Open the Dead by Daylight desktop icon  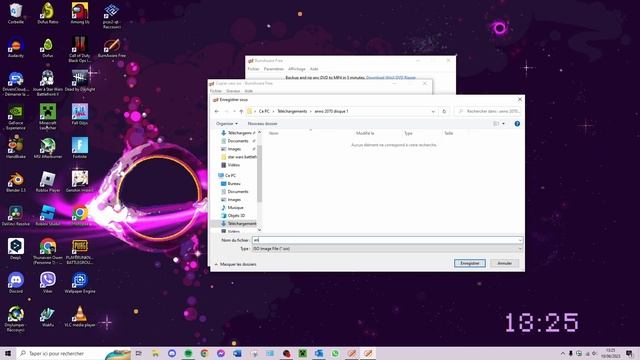coord(80,81)
